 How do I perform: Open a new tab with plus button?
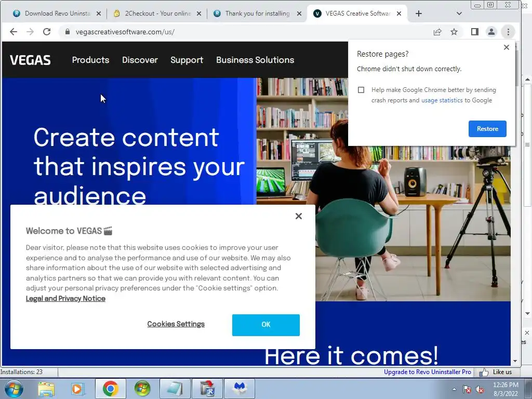click(x=419, y=14)
